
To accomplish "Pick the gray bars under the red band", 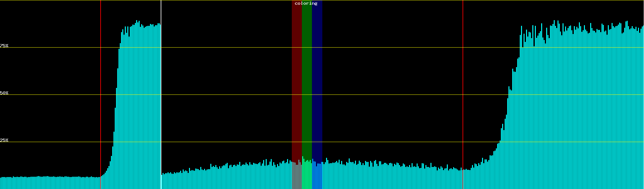I will (297, 176).
